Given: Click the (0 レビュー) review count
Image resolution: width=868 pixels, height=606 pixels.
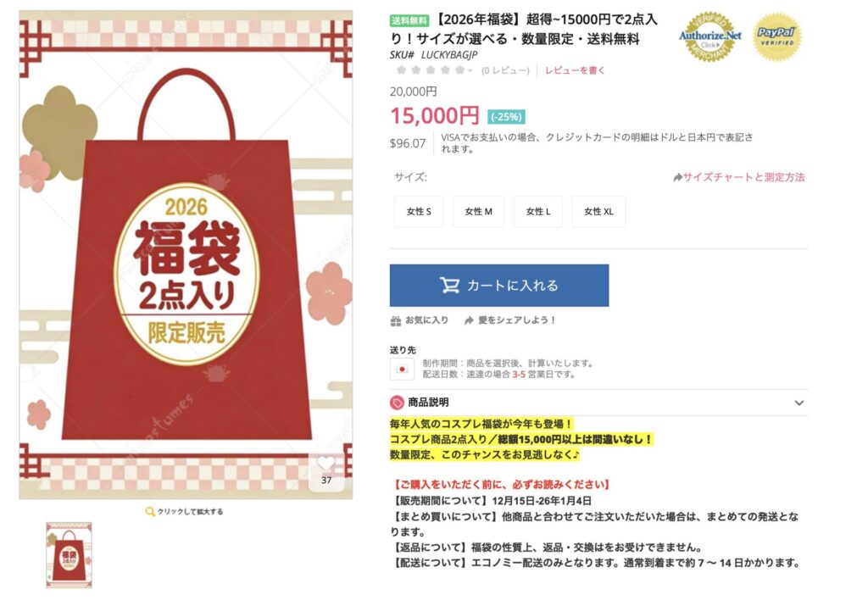Looking at the screenshot, I should click(x=505, y=71).
